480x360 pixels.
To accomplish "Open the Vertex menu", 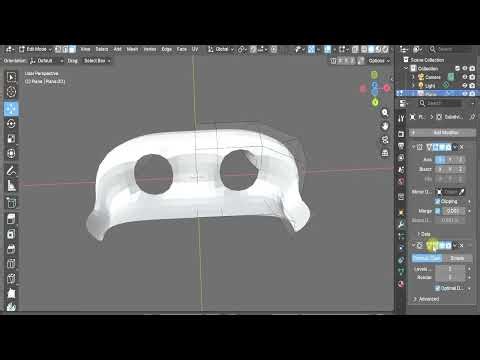I will pyautogui.click(x=150, y=49).
